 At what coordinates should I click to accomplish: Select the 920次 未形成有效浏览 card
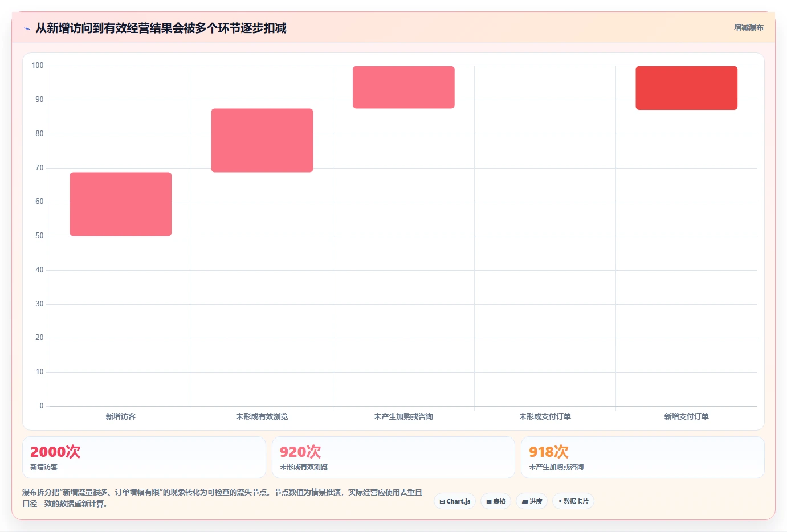[393, 457]
